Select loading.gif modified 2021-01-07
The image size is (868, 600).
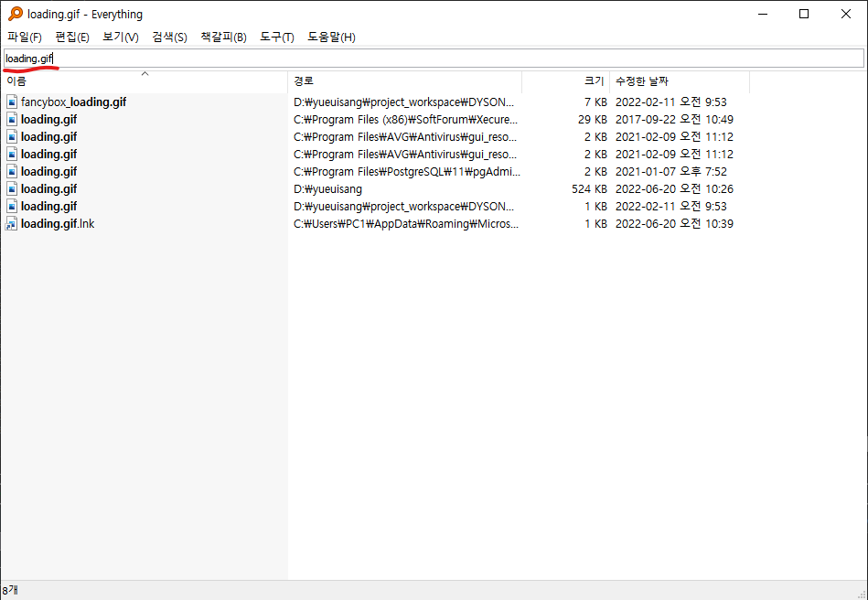coord(48,172)
